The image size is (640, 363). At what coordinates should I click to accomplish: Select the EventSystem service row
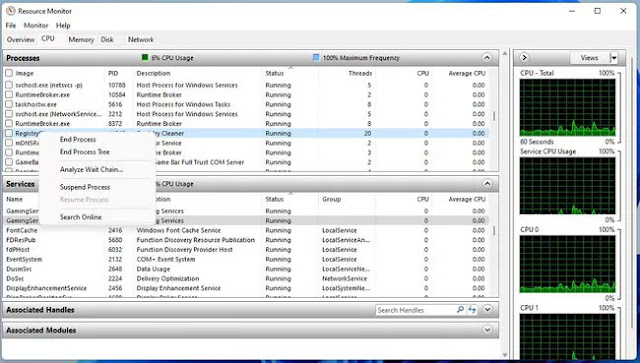coord(247,259)
